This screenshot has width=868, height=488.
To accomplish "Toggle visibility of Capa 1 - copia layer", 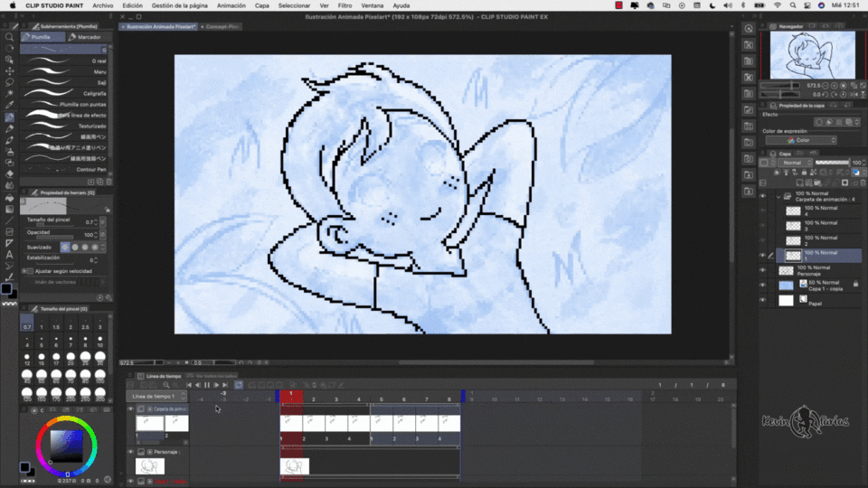I will 763,285.
